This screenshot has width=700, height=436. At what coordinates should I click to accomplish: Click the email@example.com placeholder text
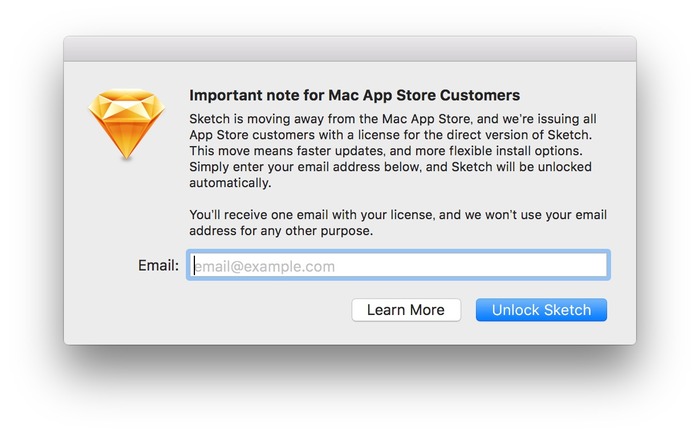265,266
